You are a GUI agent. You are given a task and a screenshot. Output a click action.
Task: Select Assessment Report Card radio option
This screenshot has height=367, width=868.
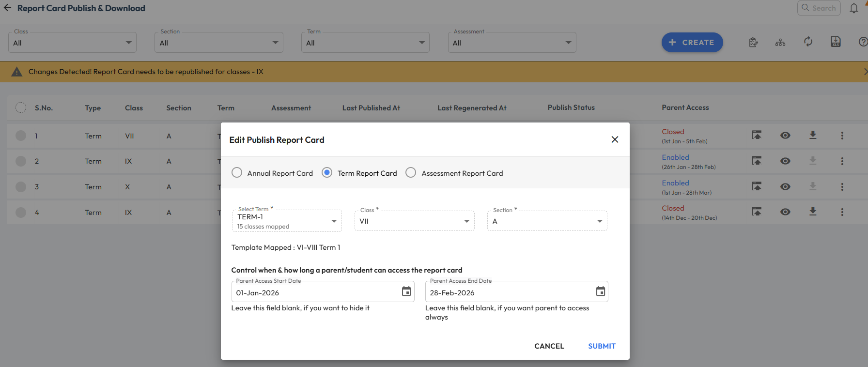click(411, 173)
